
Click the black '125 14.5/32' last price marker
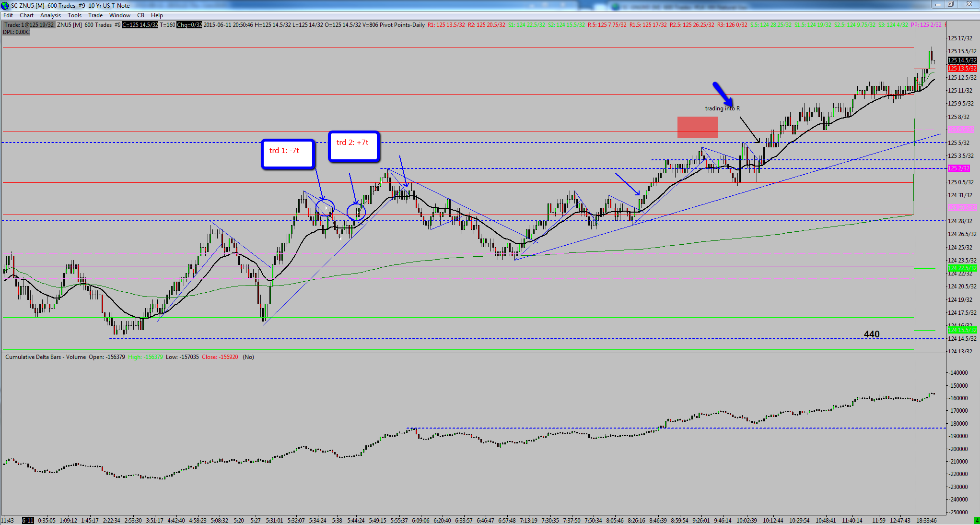point(962,60)
